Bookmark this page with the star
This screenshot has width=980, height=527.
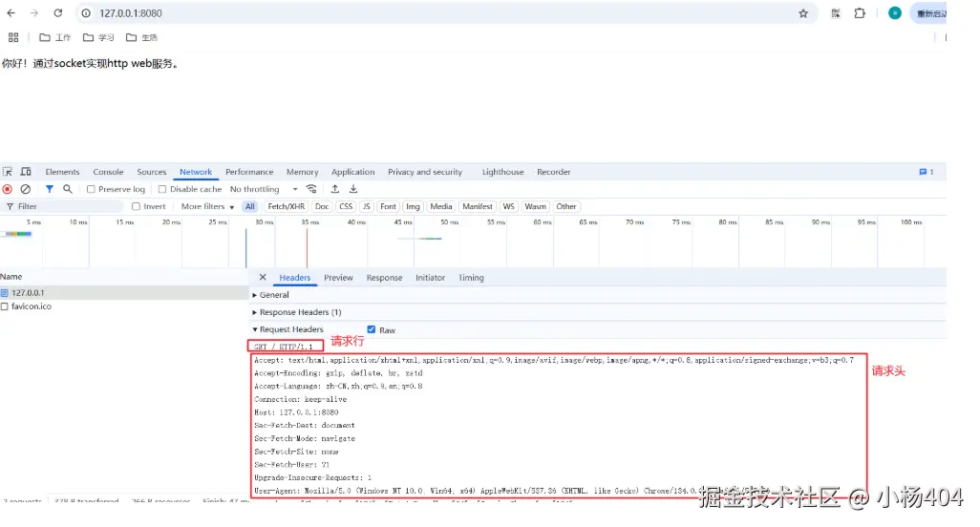pos(803,13)
